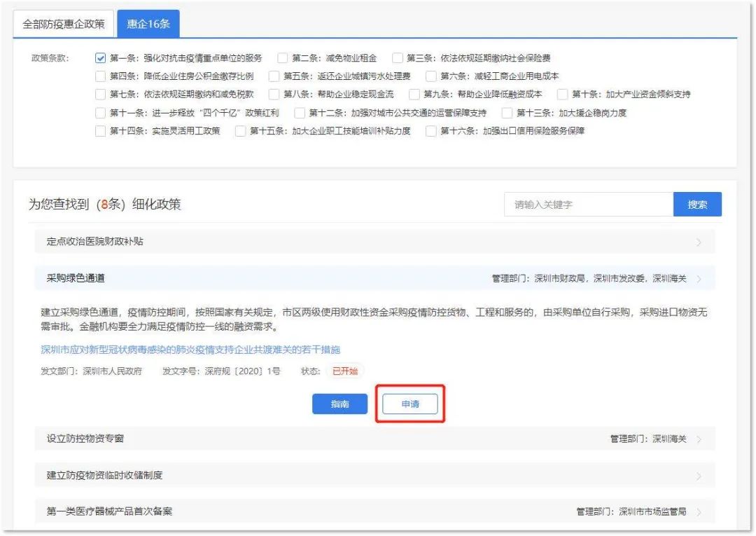Viewport: 756px width, 536px height.
Task: Check the 第二条 减免物业租金 checkbox
Action: [283, 58]
